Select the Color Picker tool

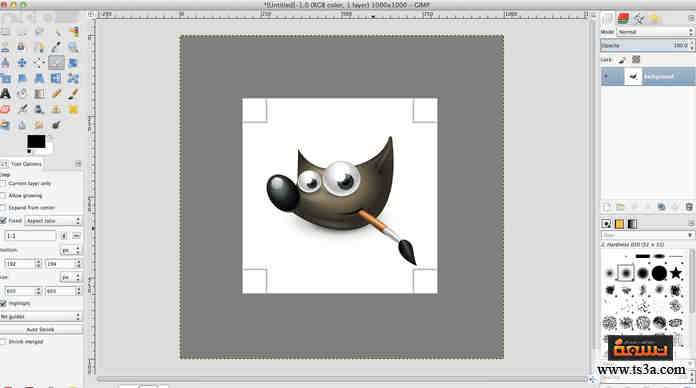[x=56, y=47]
